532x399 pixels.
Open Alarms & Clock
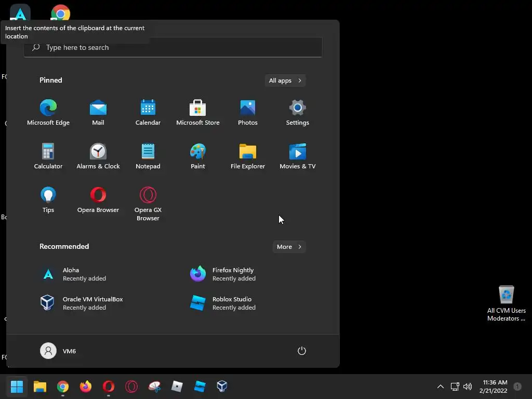pyautogui.click(x=98, y=156)
